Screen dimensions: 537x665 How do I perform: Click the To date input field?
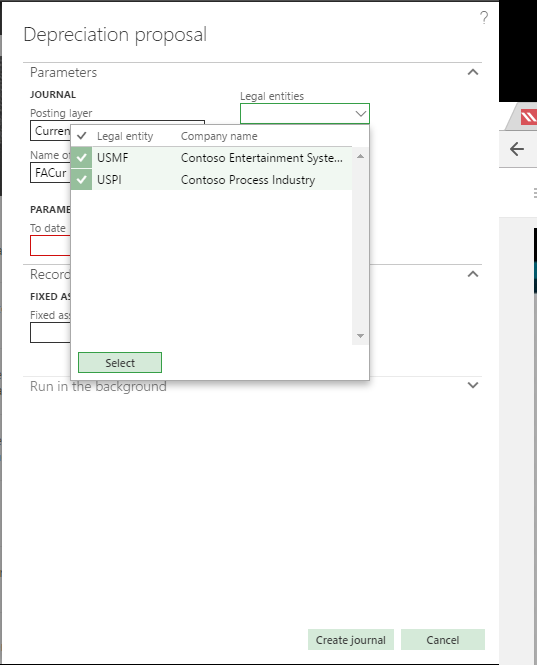tap(50, 246)
